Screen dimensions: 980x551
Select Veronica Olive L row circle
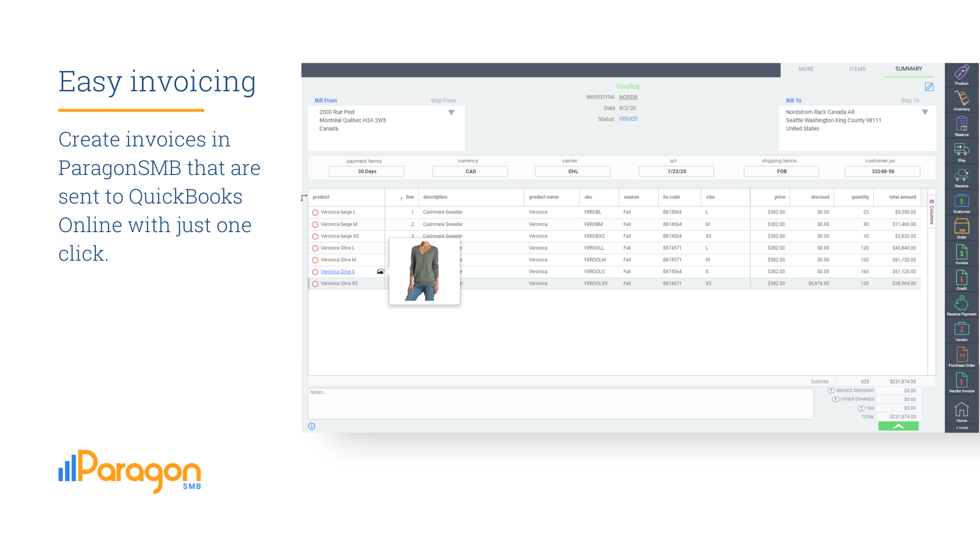point(315,248)
